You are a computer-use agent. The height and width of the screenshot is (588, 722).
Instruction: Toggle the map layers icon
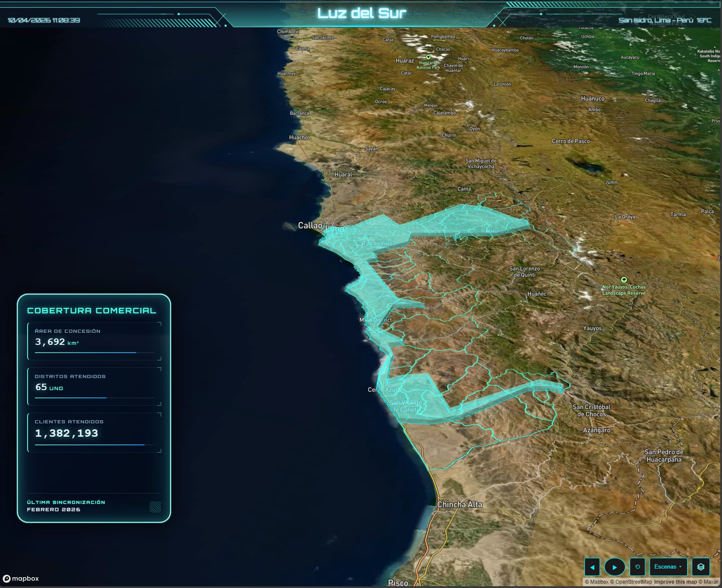point(701,567)
